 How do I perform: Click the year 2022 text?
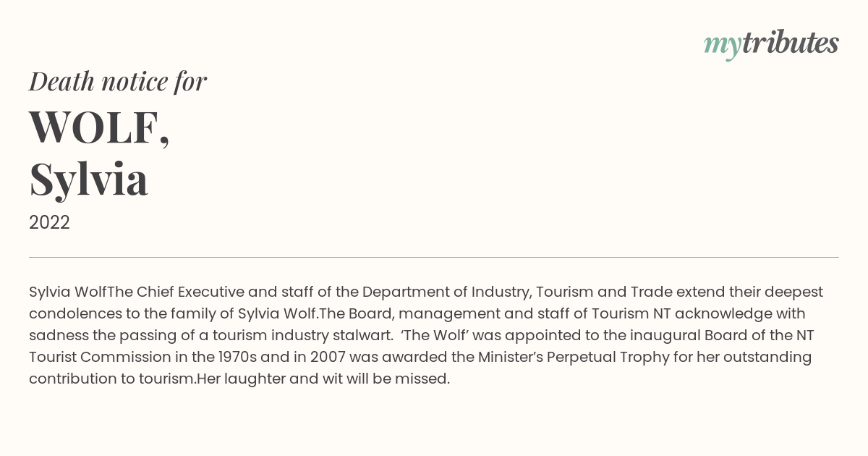tap(49, 223)
